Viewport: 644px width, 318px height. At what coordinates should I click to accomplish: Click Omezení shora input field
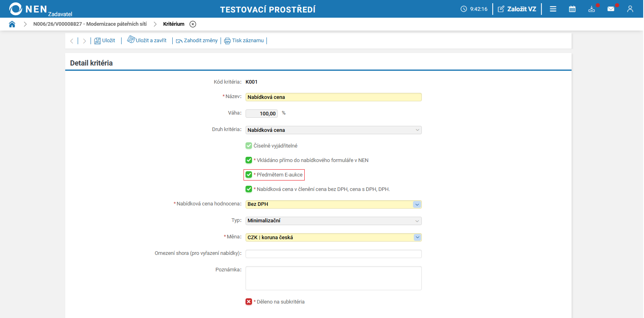tap(334, 254)
